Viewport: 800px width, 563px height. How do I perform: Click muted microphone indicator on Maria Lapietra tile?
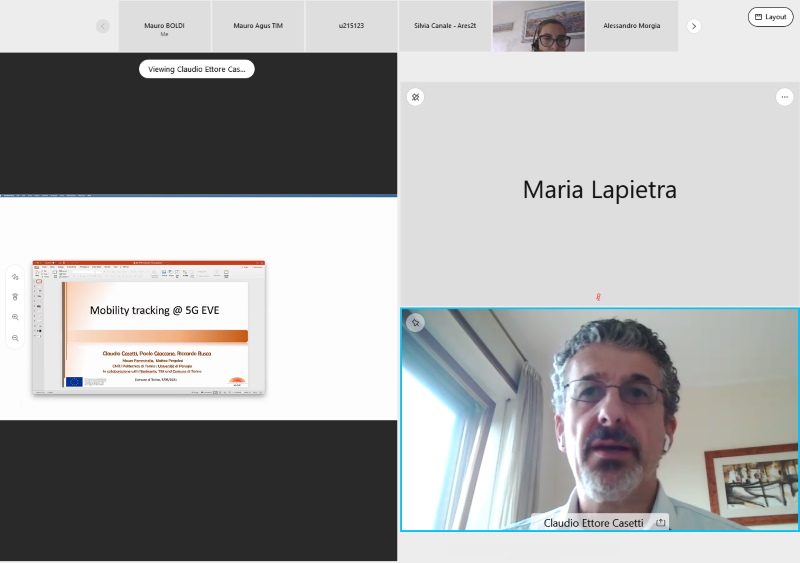pyautogui.click(x=598, y=297)
